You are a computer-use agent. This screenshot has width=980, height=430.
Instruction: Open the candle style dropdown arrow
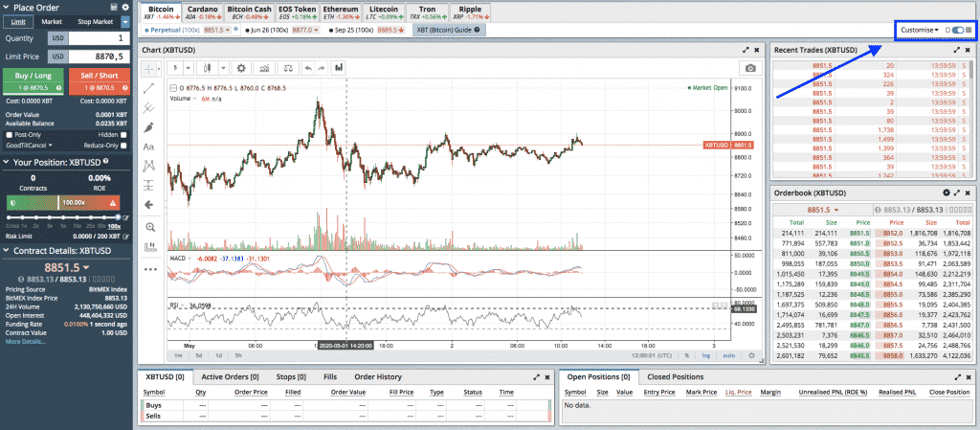pyautogui.click(x=222, y=67)
